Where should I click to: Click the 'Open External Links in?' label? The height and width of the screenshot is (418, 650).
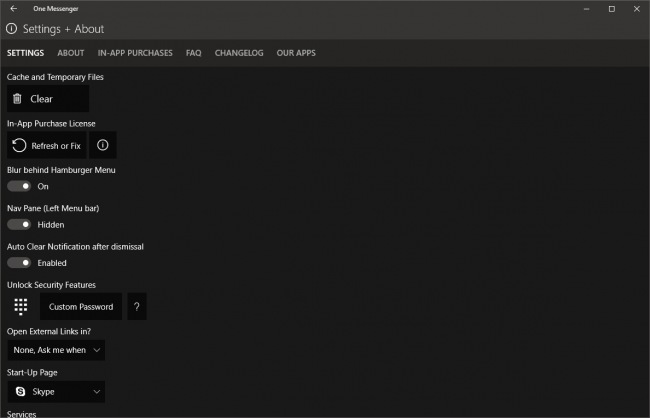pyautogui.click(x=49, y=331)
